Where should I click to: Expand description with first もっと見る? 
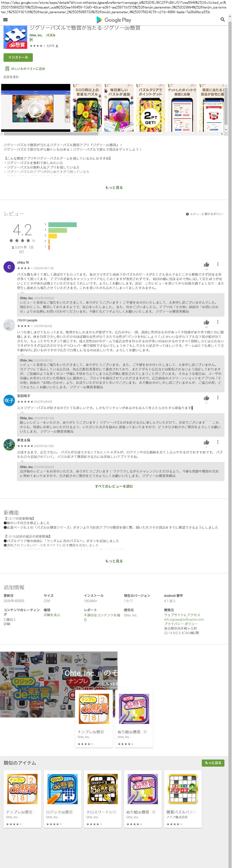click(114, 188)
